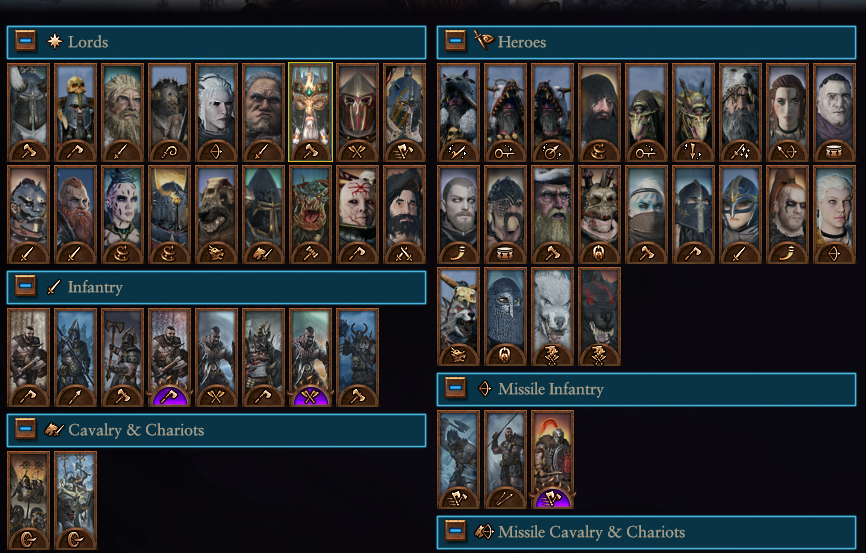
Task: Collapse Missile Cavalry & Chariots section
Action: [x=456, y=531]
